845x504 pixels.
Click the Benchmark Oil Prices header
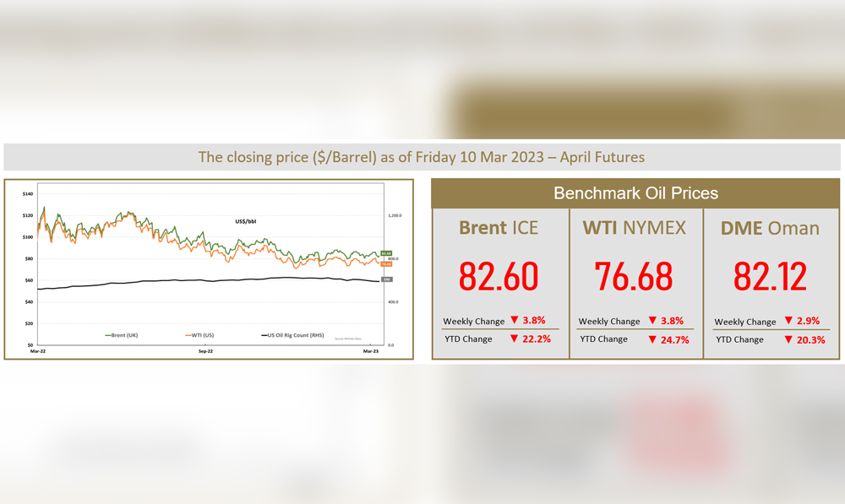tap(635, 193)
